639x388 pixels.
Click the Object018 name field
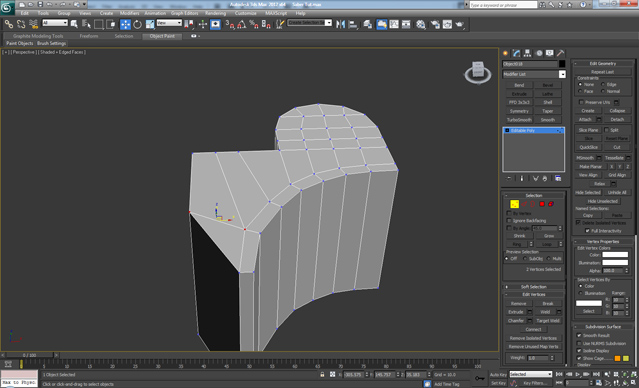tap(530, 64)
